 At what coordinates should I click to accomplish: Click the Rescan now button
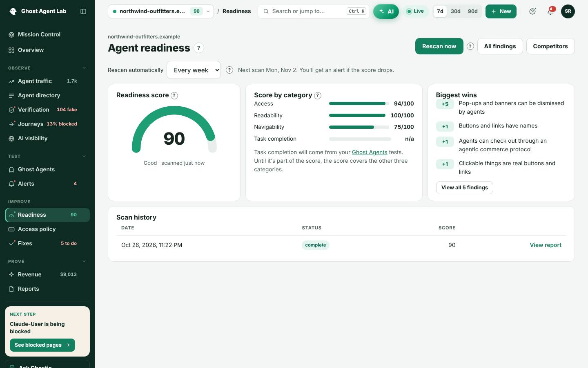pos(439,46)
